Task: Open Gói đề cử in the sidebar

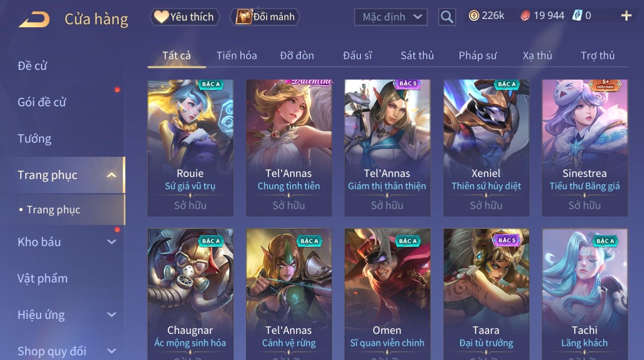Action: (42, 102)
